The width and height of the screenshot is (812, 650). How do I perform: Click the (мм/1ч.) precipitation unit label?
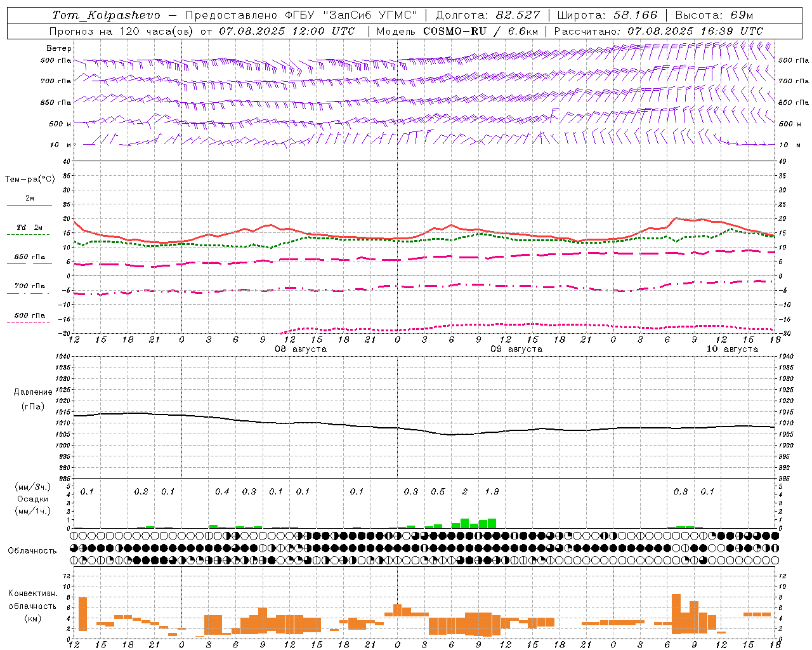point(33,511)
